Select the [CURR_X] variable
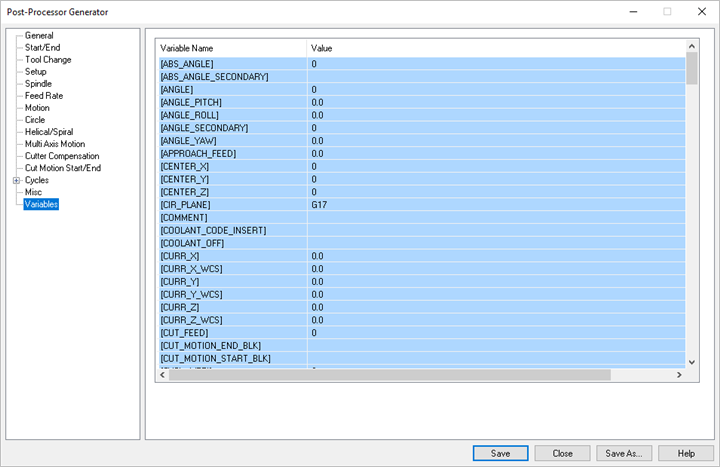The height and width of the screenshot is (467, 720). click(422, 256)
